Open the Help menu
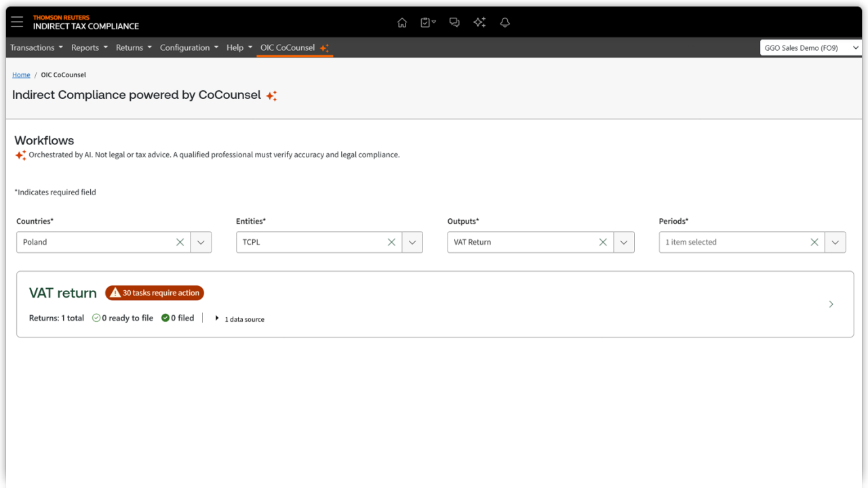The image size is (868, 488). point(239,47)
